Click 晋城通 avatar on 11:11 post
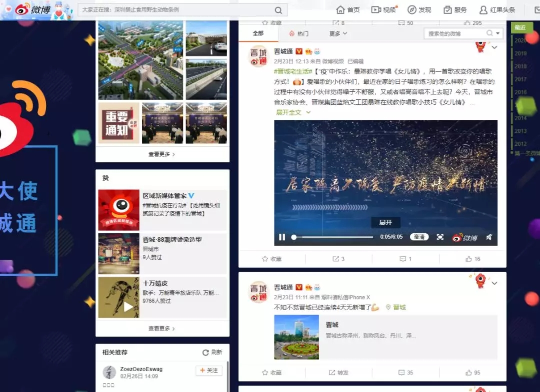Image resolution: width=540 pixels, height=392 pixels. pos(258,292)
